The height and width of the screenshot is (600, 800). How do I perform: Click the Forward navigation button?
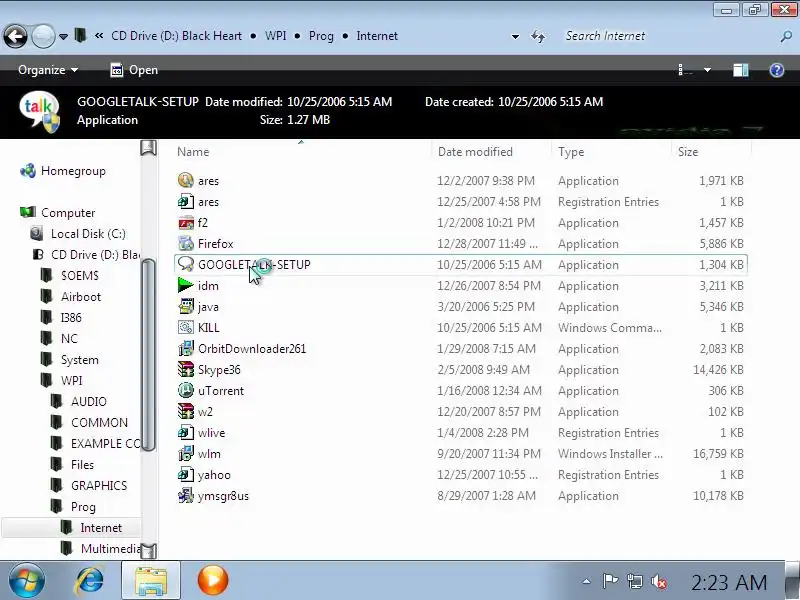tap(43, 36)
